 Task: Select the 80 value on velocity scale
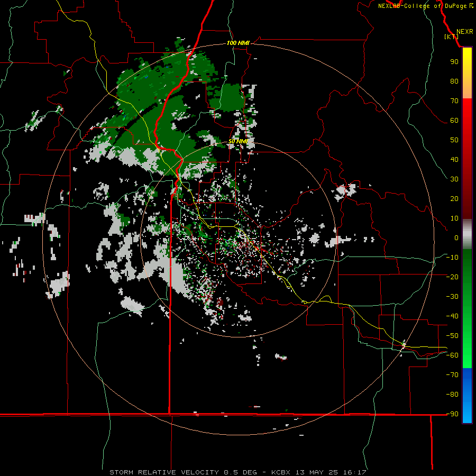454,81
